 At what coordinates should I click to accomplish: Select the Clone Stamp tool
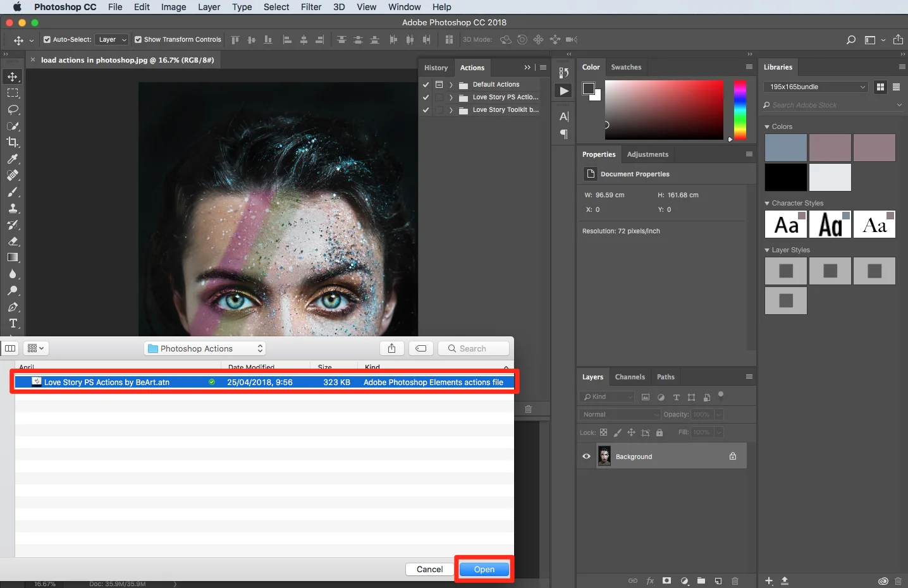pyautogui.click(x=13, y=208)
